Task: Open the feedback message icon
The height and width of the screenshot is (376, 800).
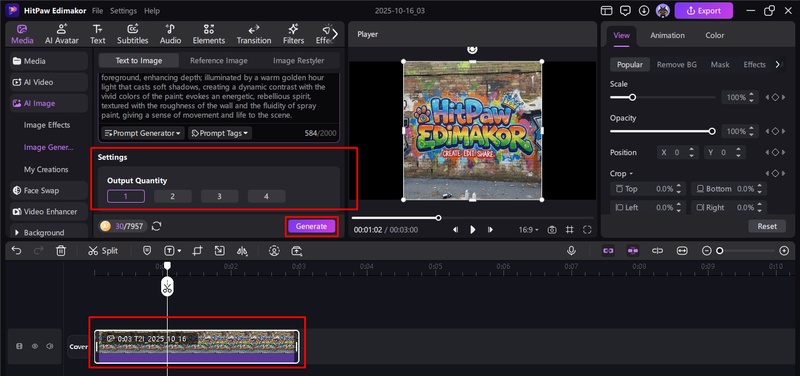Action: 625,11
